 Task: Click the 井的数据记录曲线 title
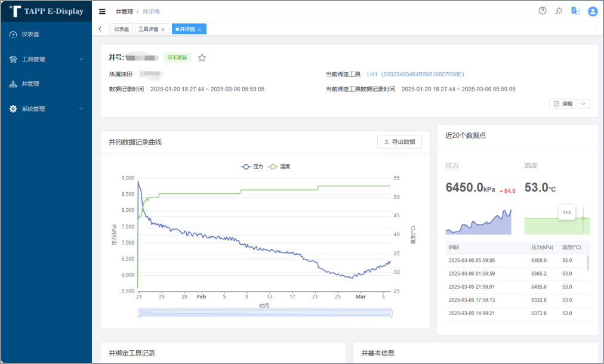point(135,142)
